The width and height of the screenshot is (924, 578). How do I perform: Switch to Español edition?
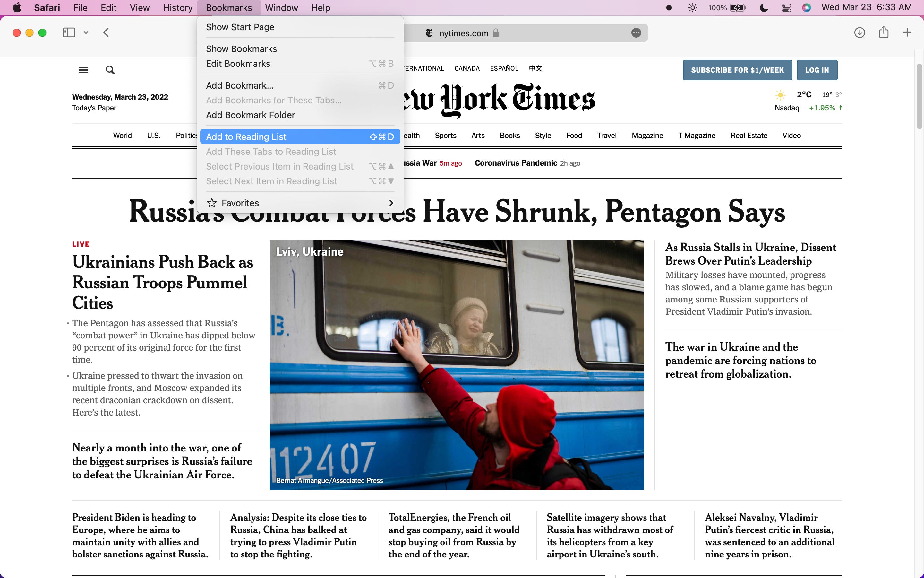[x=504, y=68]
